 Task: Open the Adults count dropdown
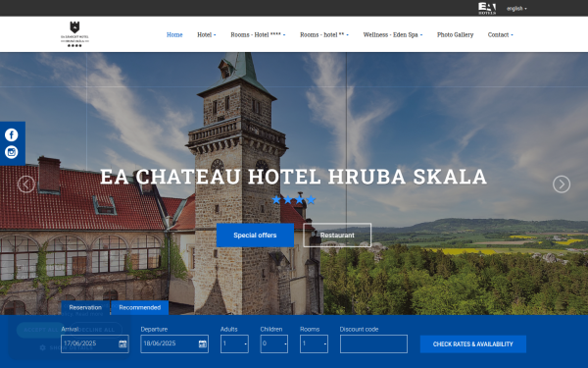234,344
